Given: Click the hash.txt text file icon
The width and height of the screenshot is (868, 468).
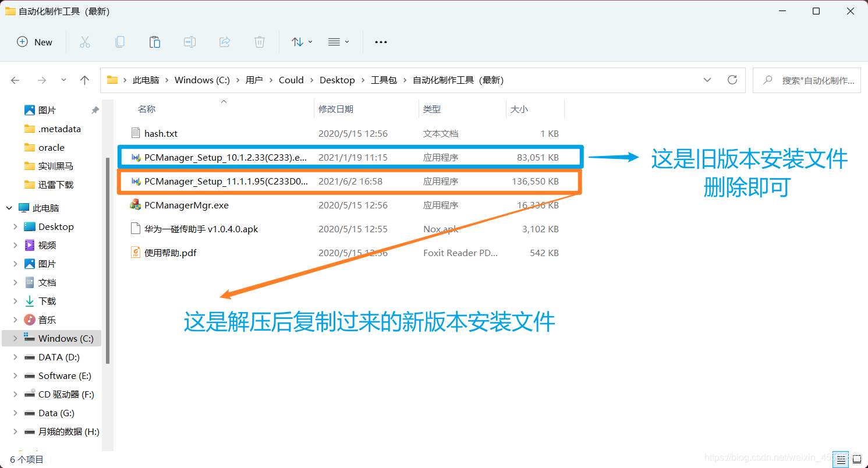Looking at the screenshot, I should point(136,133).
